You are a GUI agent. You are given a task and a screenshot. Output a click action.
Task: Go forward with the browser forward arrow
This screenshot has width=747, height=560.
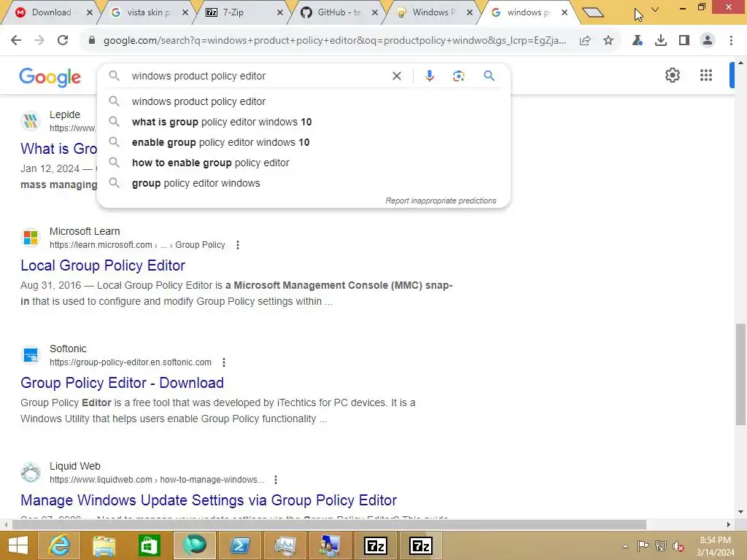[39, 41]
